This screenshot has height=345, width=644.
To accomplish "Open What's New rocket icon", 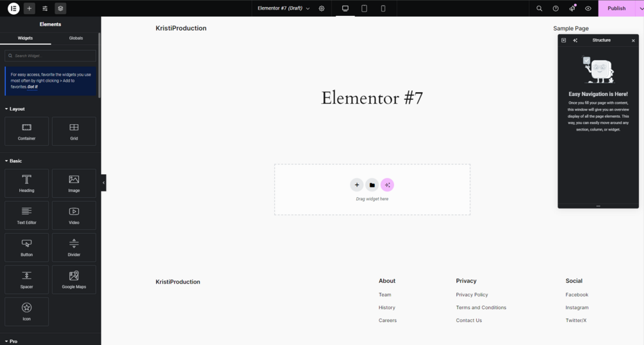I will click(572, 8).
